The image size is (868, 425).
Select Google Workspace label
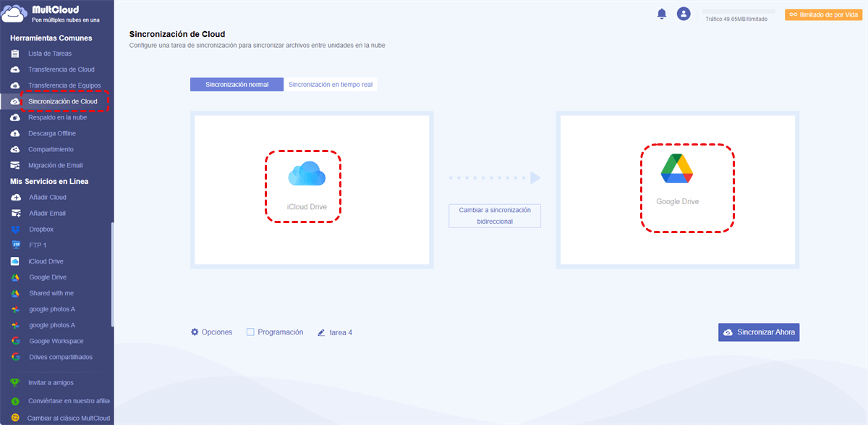click(x=56, y=341)
